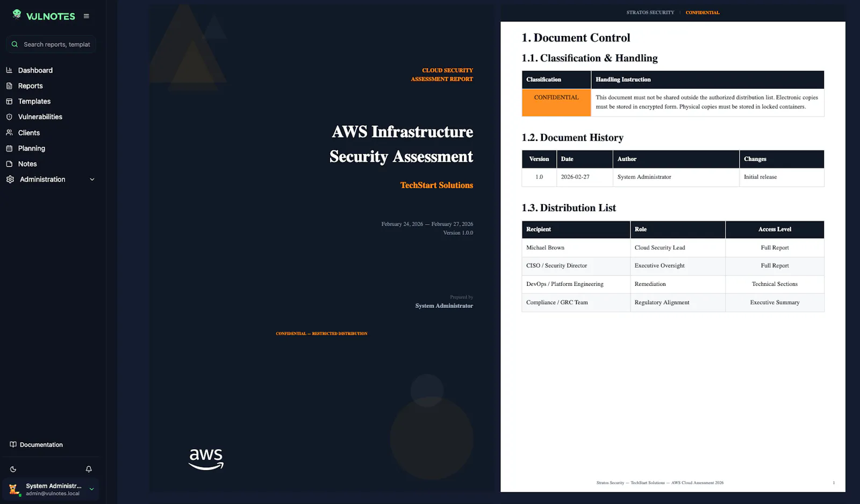Click the Templates layout icon
The image size is (860, 504).
pos(9,101)
